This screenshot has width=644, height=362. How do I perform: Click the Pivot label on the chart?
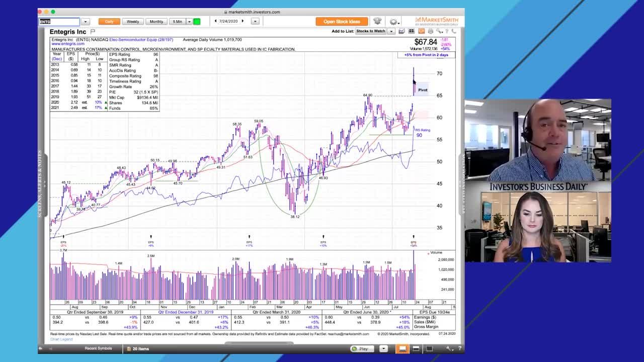click(x=423, y=90)
